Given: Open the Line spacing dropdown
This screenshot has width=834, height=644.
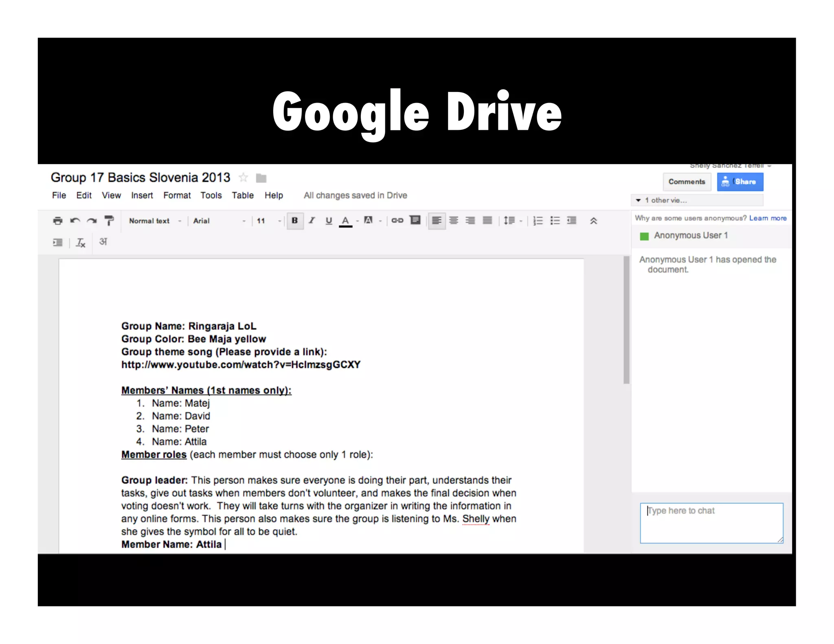Looking at the screenshot, I should coord(512,221).
